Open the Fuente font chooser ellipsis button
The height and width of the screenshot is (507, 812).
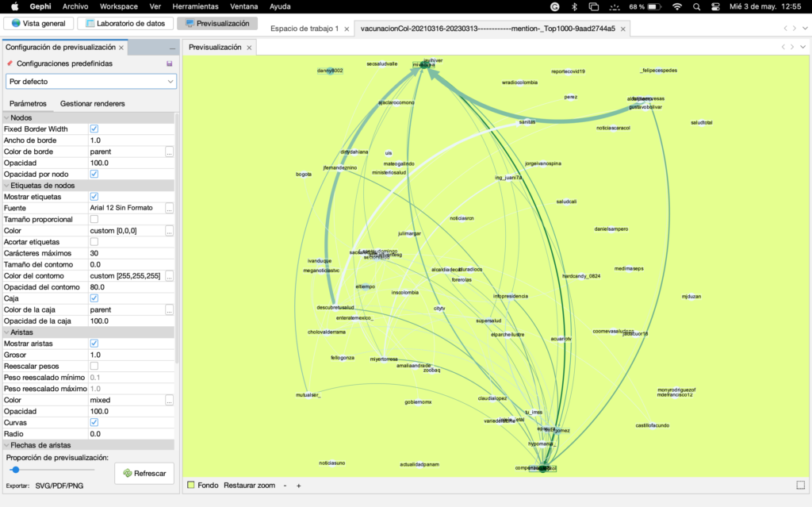pyautogui.click(x=169, y=208)
